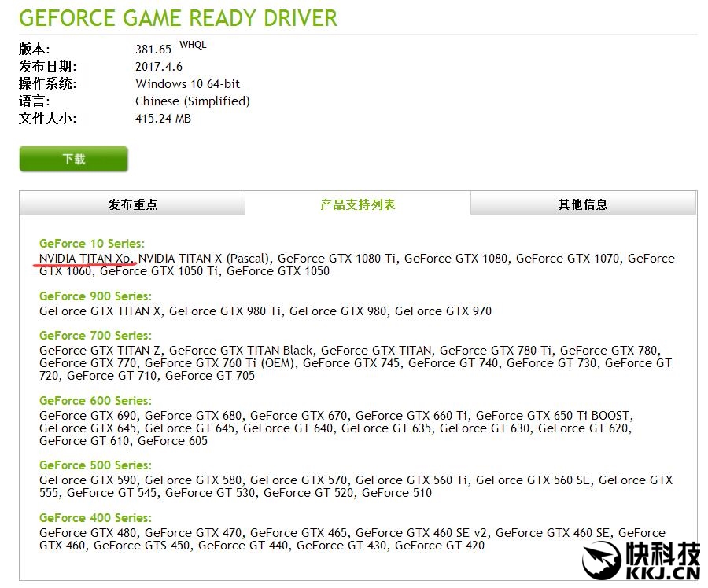
Task: Select GeForce GT 420 text
Action: coord(440,545)
